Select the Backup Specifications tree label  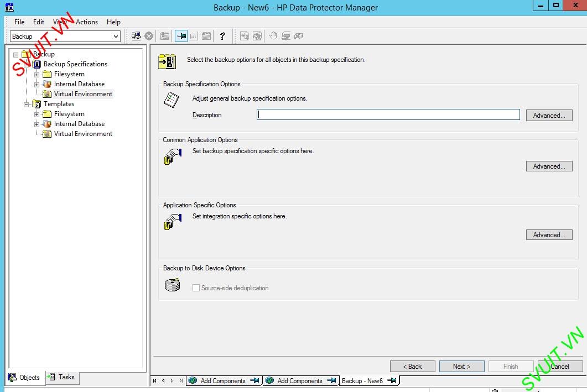point(75,64)
